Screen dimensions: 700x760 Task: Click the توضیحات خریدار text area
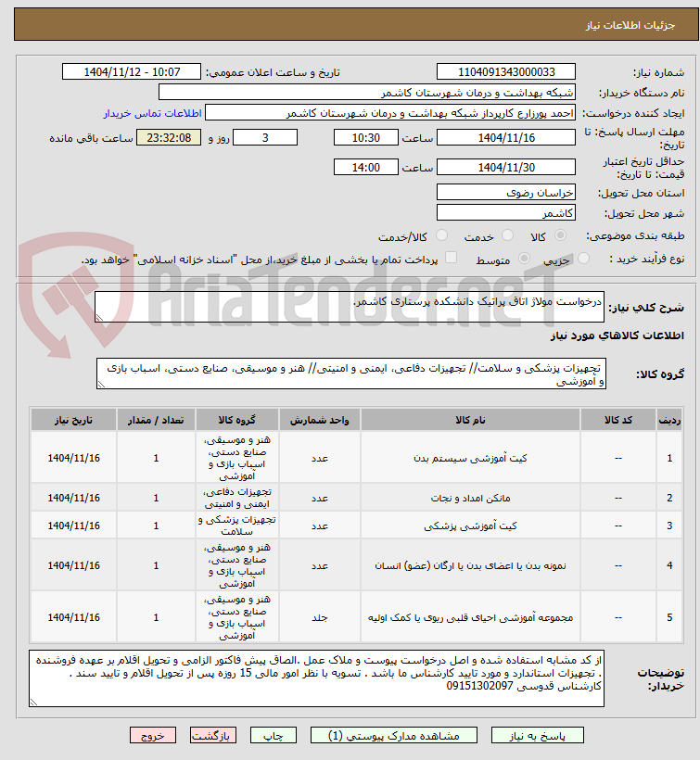click(316, 678)
